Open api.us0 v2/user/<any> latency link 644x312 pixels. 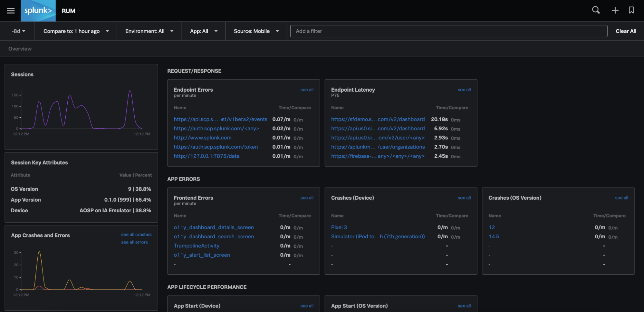[x=378, y=138]
